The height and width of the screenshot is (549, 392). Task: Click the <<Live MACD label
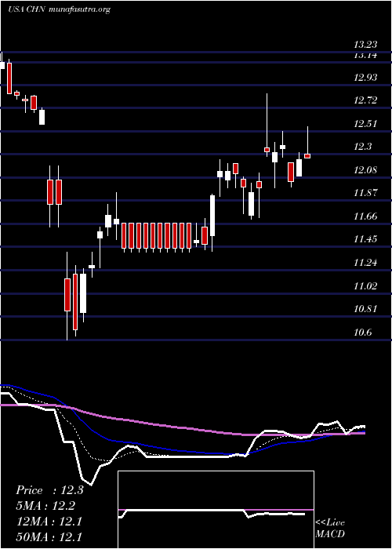[330, 528]
